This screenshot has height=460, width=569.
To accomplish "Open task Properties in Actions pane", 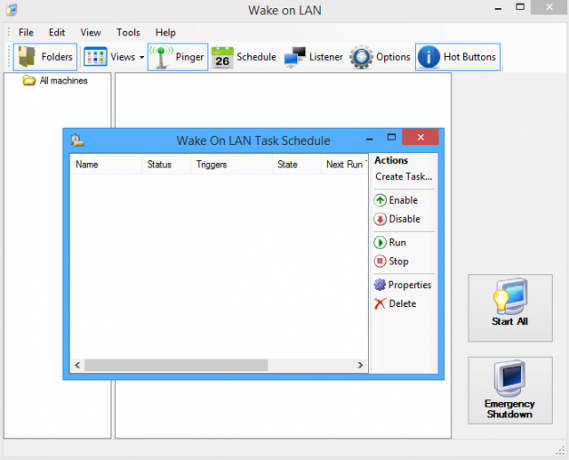I will pyautogui.click(x=402, y=285).
